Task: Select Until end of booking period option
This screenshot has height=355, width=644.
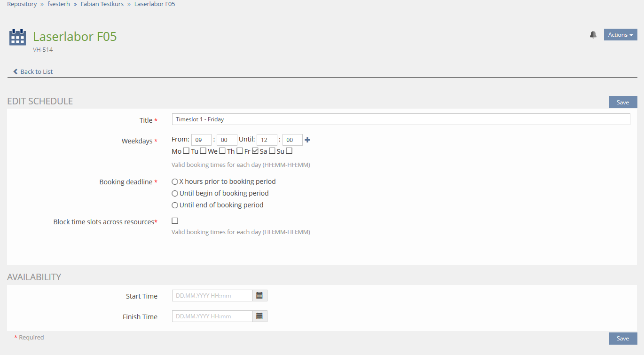Action: (x=175, y=205)
